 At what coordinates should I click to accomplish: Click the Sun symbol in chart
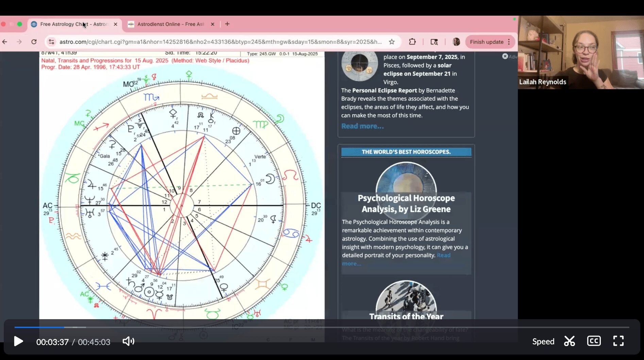point(149,292)
